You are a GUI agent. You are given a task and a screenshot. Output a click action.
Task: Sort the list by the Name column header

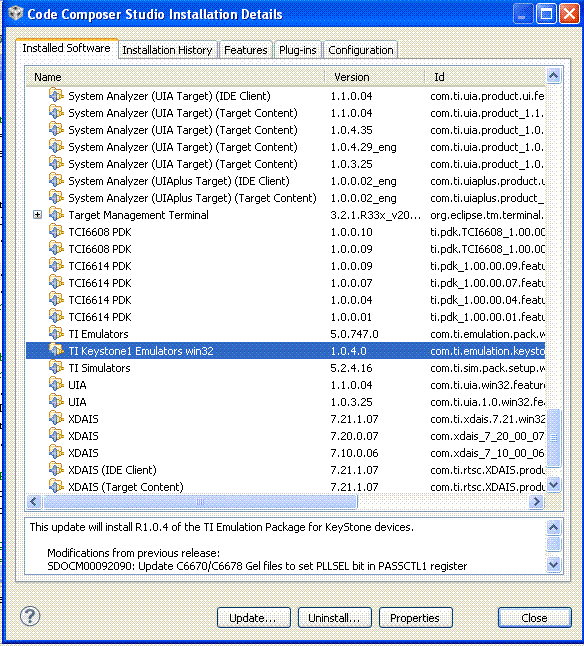[x=175, y=77]
